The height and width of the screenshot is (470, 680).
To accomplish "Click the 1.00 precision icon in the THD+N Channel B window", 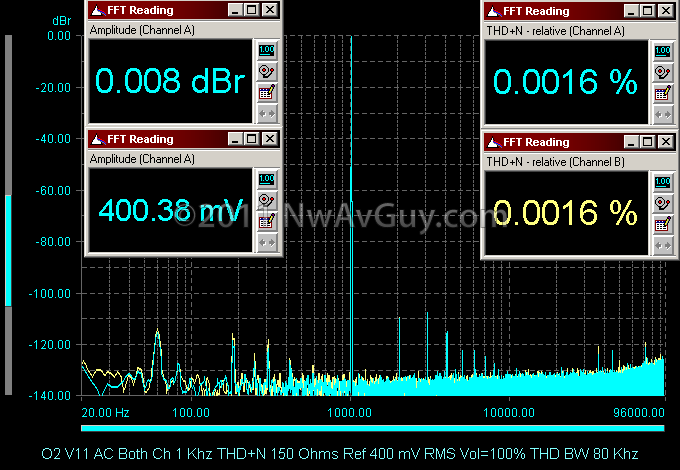I will tap(663, 183).
